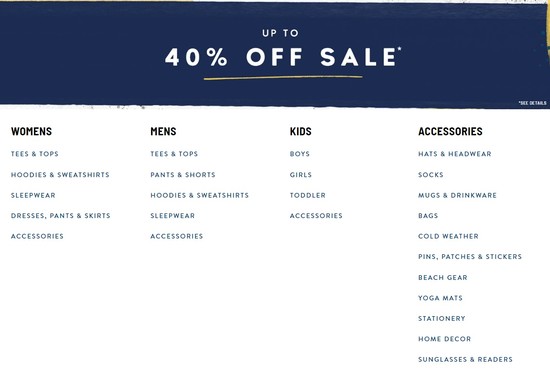
Task: Open the 40% Off Sale banner
Action: [x=275, y=54]
